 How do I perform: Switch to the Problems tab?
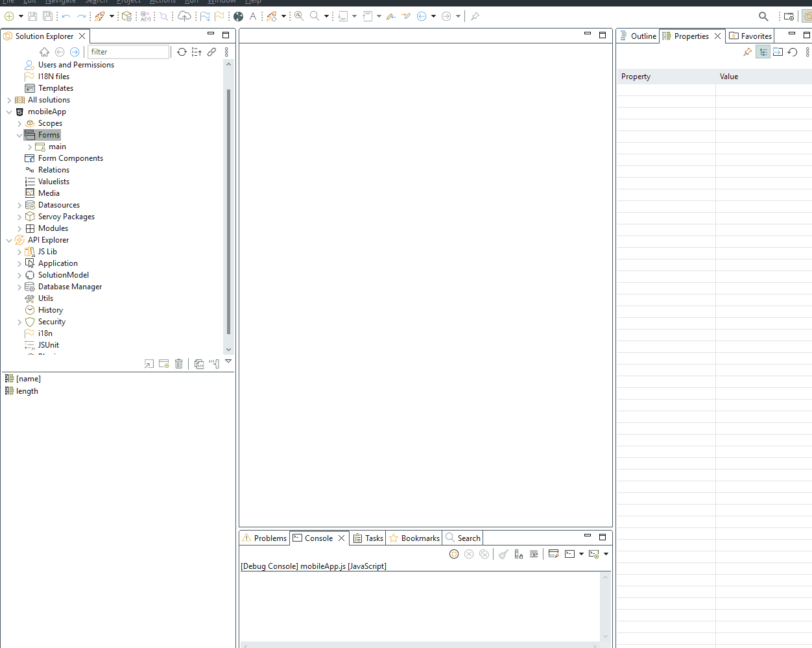(x=265, y=538)
